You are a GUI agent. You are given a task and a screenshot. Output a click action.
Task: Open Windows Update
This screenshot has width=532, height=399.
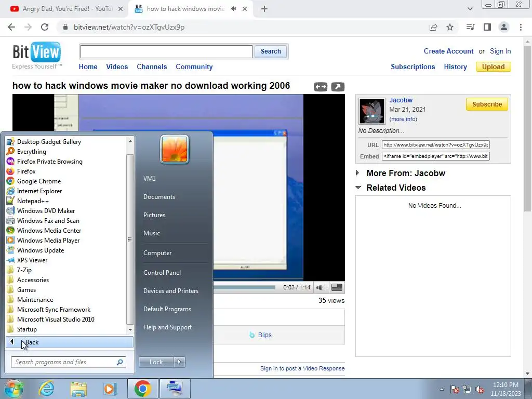(41, 250)
